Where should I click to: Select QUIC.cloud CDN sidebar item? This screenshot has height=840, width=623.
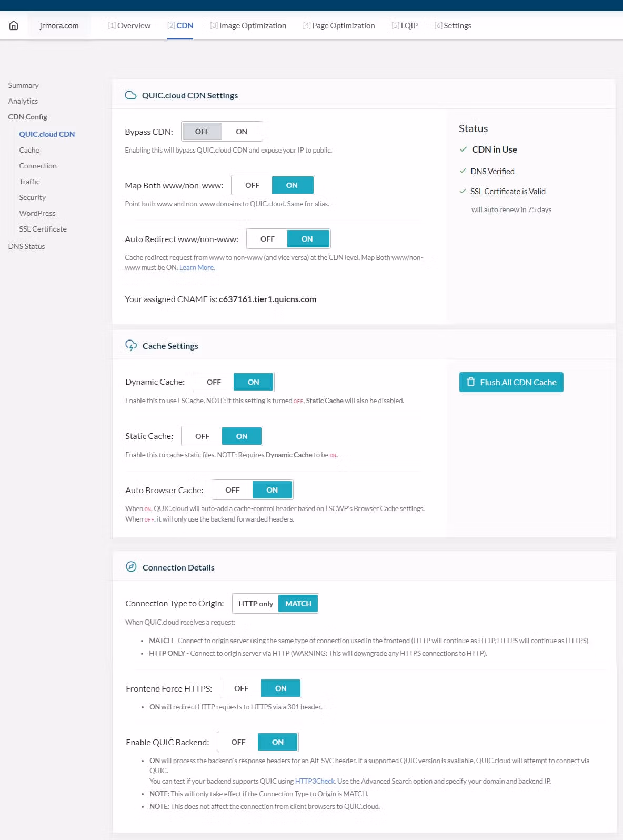click(x=47, y=134)
